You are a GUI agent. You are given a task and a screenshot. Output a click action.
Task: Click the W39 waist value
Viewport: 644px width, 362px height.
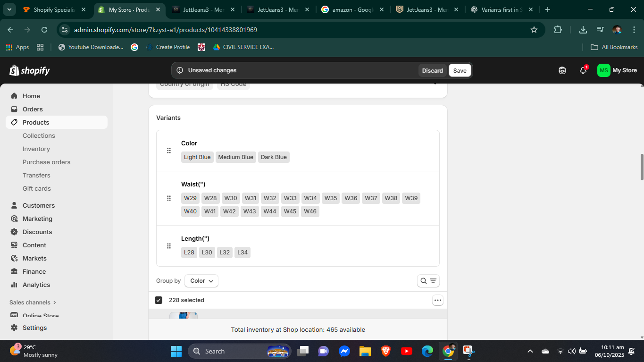tap(411, 198)
